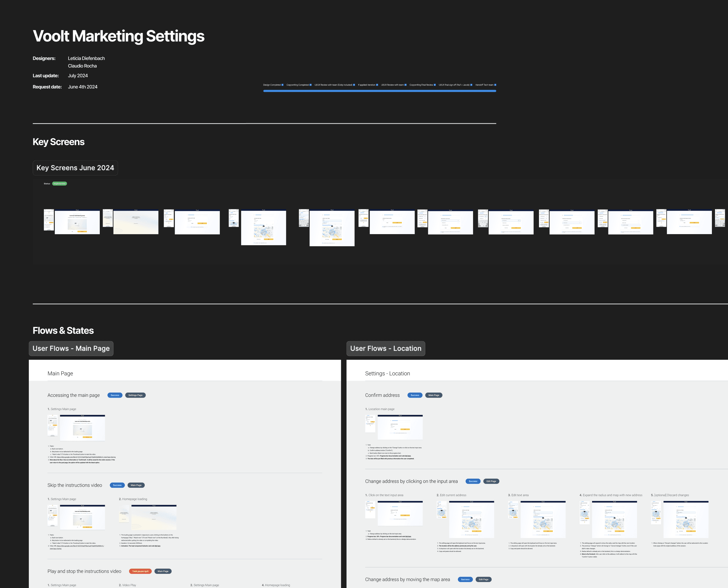This screenshot has width=728, height=588.
Task: Toggle the Copywriting Final Review checkbox
Action: click(435, 85)
